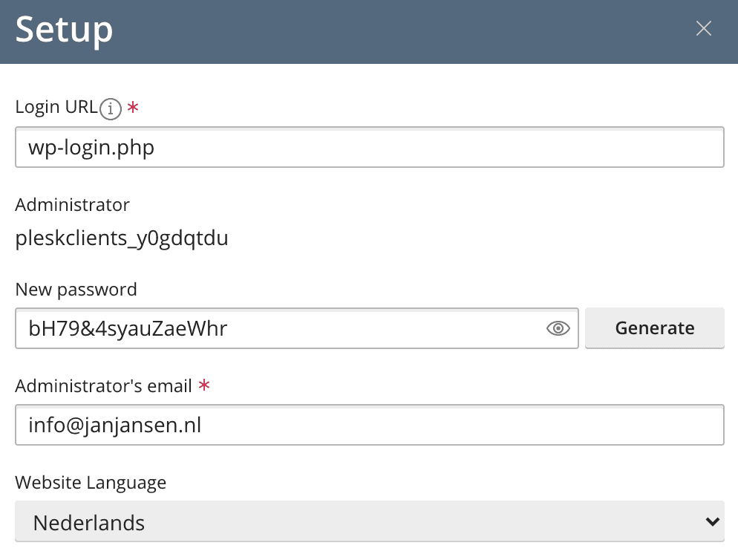738x560 pixels.
Task: Click the Website Language label
Action: point(91,483)
